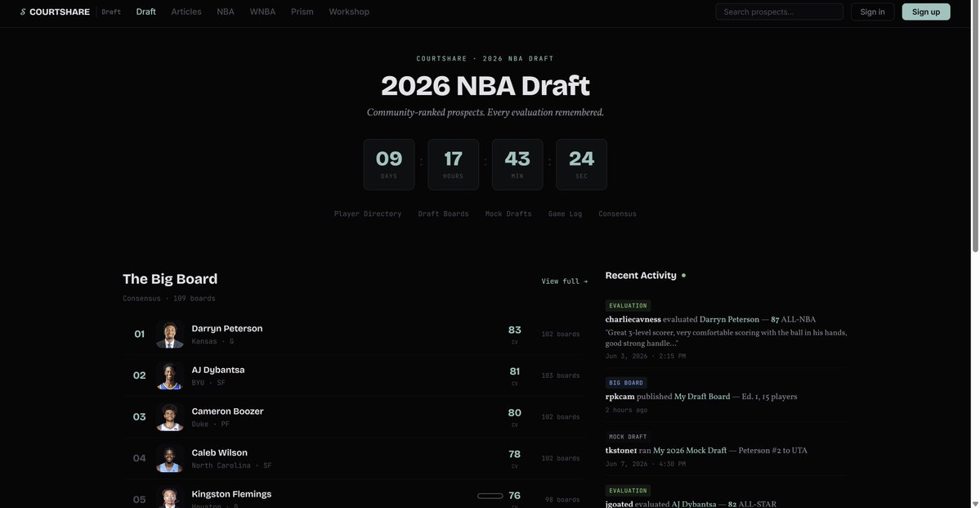Click the small Draft label beside logo
This screenshot has width=980, height=508.
coord(111,12)
